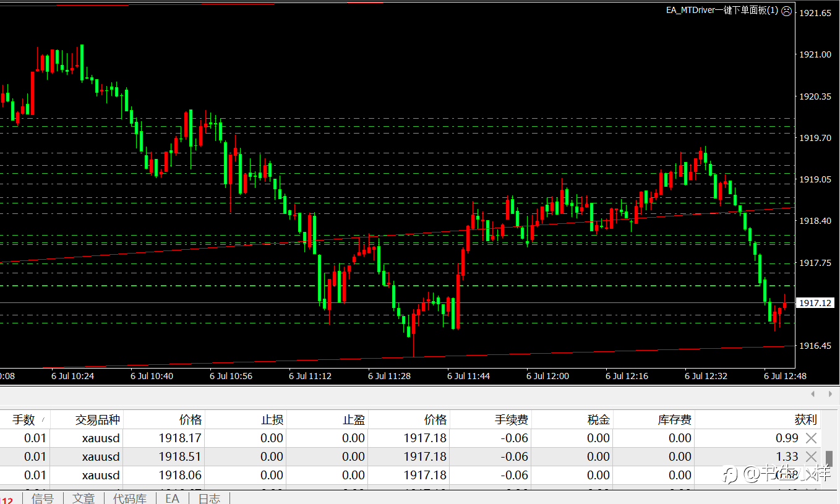
Task: Click the 1919.70 price scale label
Action: [x=815, y=138]
